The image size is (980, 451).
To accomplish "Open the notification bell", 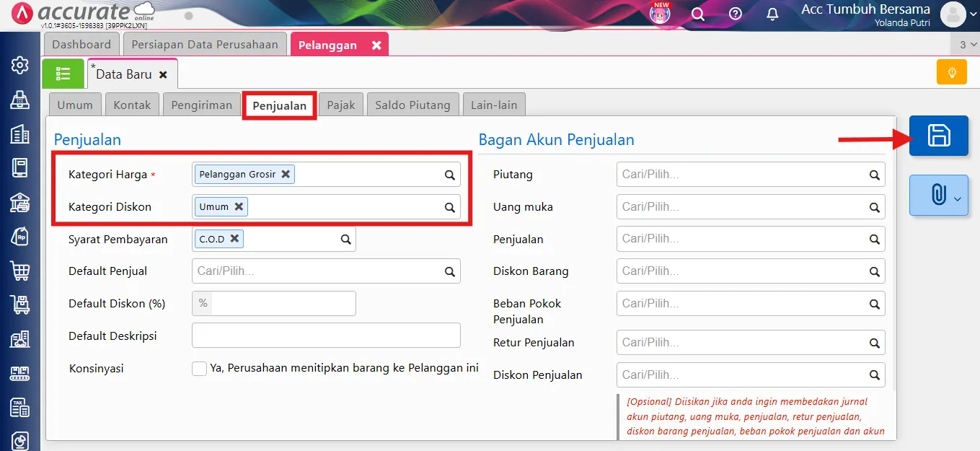I will [x=772, y=13].
